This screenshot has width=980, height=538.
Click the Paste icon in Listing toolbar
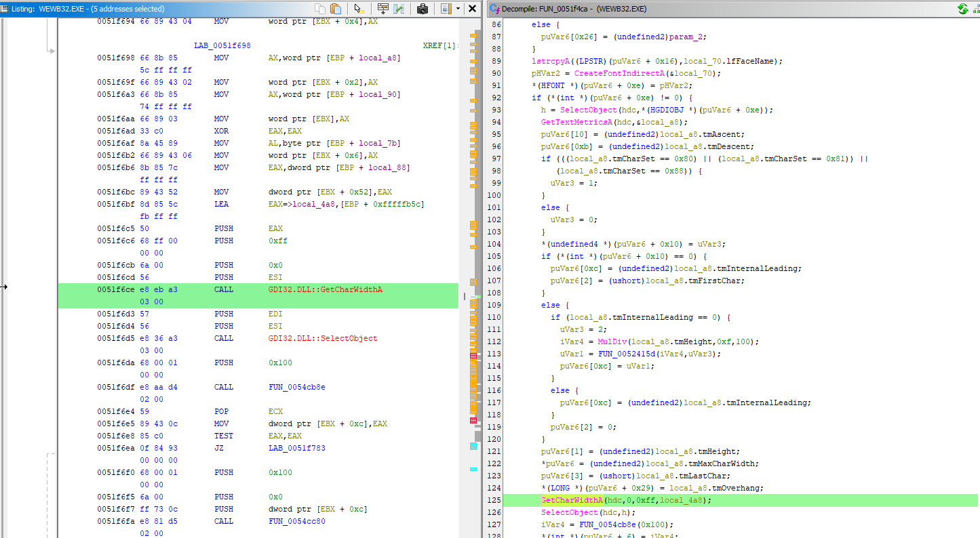pos(336,9)
